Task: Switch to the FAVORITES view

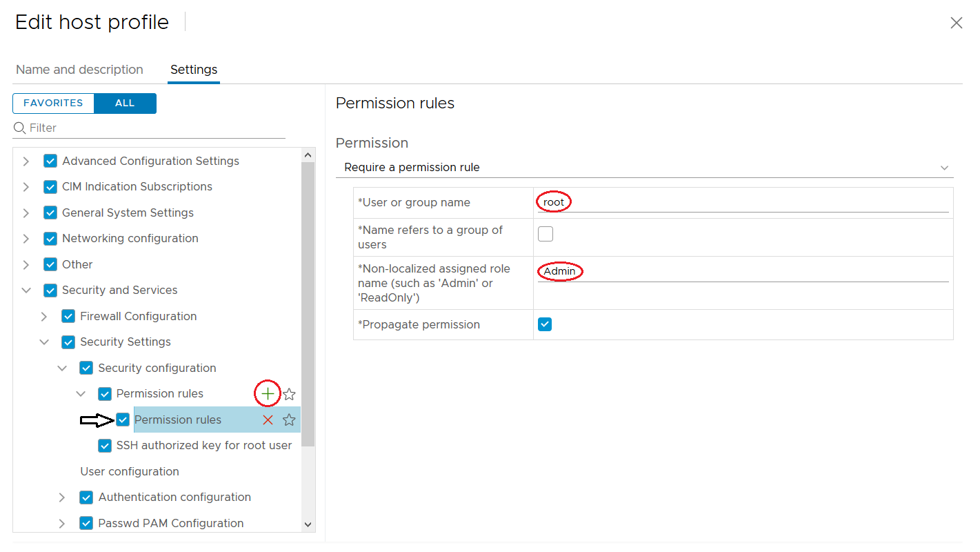Action: click(53, 103)
